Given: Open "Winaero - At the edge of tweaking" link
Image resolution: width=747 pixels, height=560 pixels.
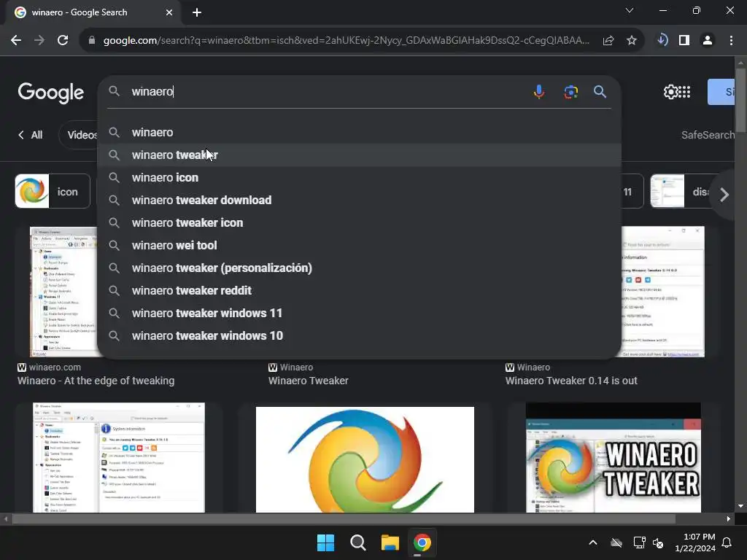Looking at the screenshot, I should tap(96, 381).
